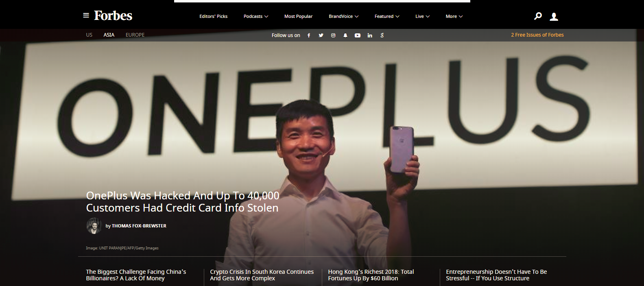Visit Forbes LinkedIn page icon
Viewport: 644px width, 286px height.
pos(370,35)
